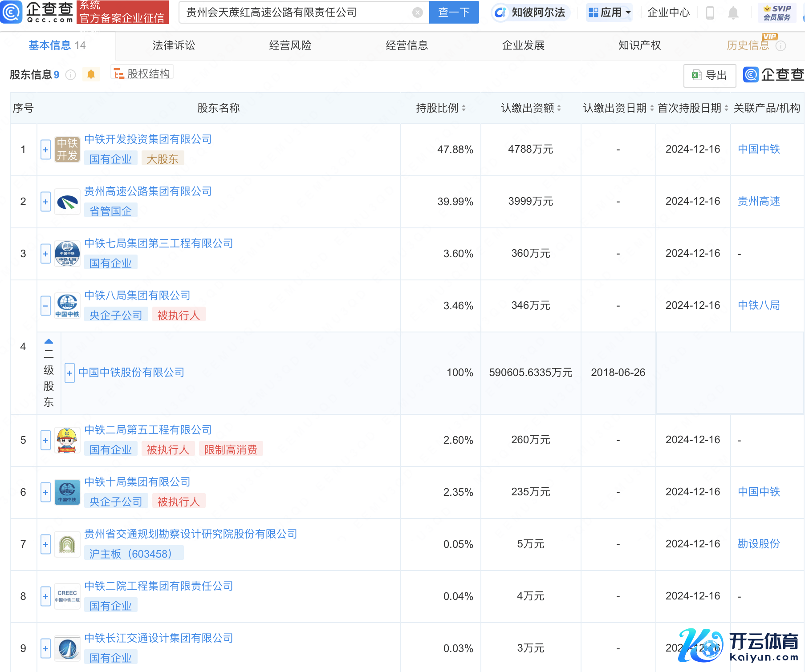Click the mobile phone icon in header
Image resolution: width=805 pixels, height=672 pixels.
710,13
